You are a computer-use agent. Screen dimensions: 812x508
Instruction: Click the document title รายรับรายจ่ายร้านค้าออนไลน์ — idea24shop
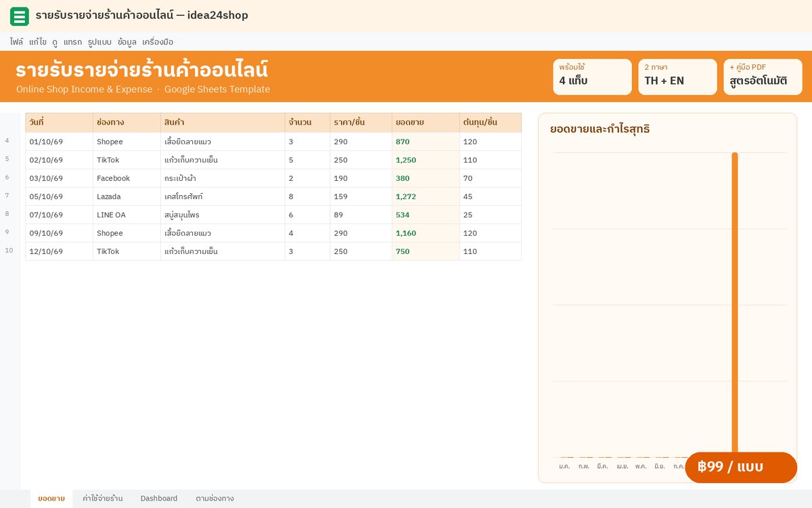pos(141,16)
